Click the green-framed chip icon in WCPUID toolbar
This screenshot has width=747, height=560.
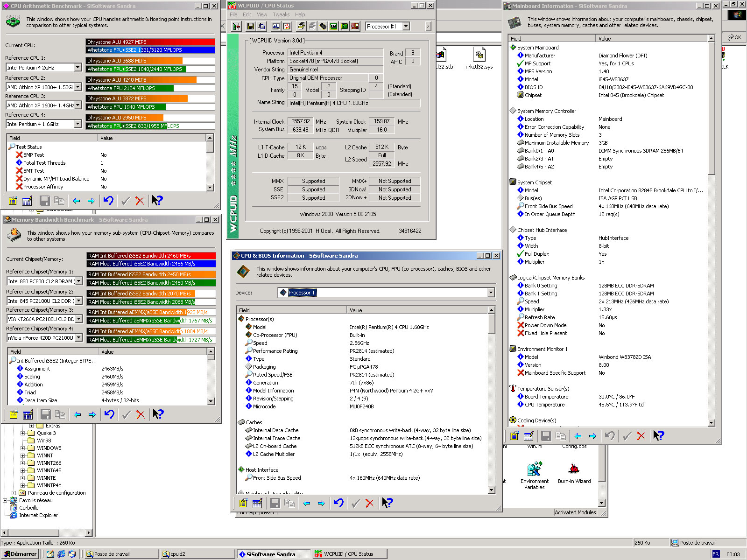(x=333, y=26)
